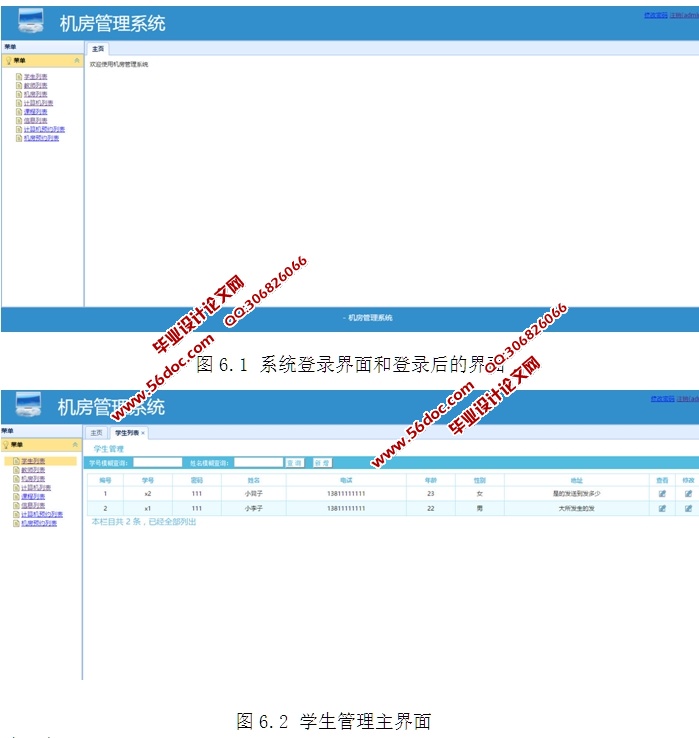
Task: Open the view icon for student x1
Action: [662, 508]
